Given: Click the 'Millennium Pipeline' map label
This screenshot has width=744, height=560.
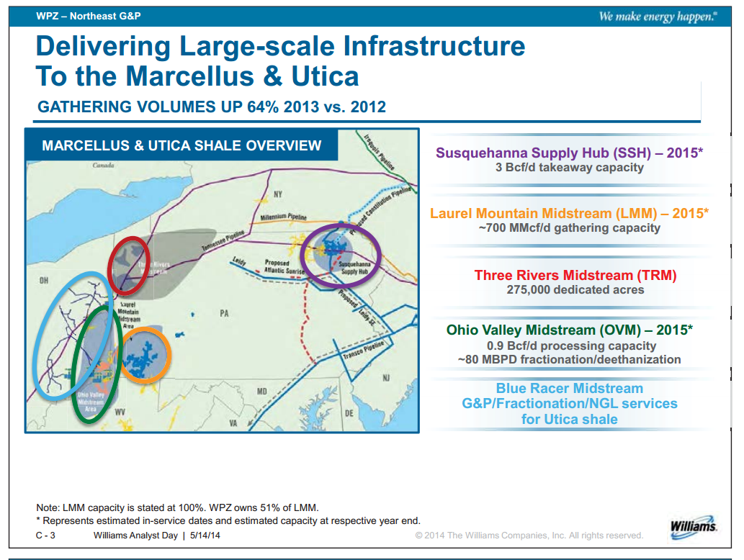Looking at the screenshot, I should click(283, 217).
